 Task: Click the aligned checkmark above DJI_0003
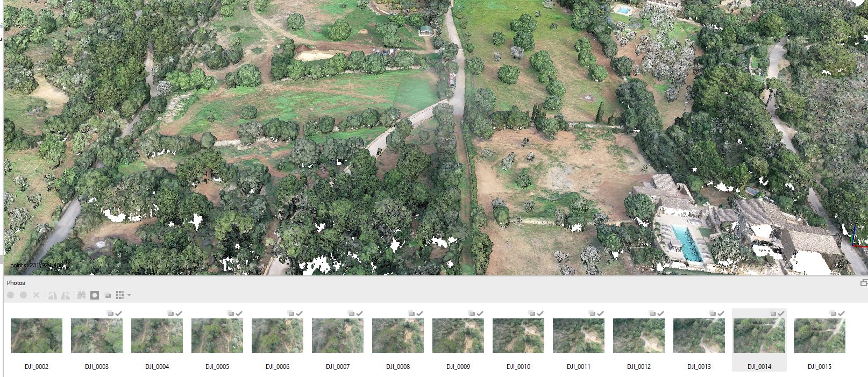coord(118,313)
